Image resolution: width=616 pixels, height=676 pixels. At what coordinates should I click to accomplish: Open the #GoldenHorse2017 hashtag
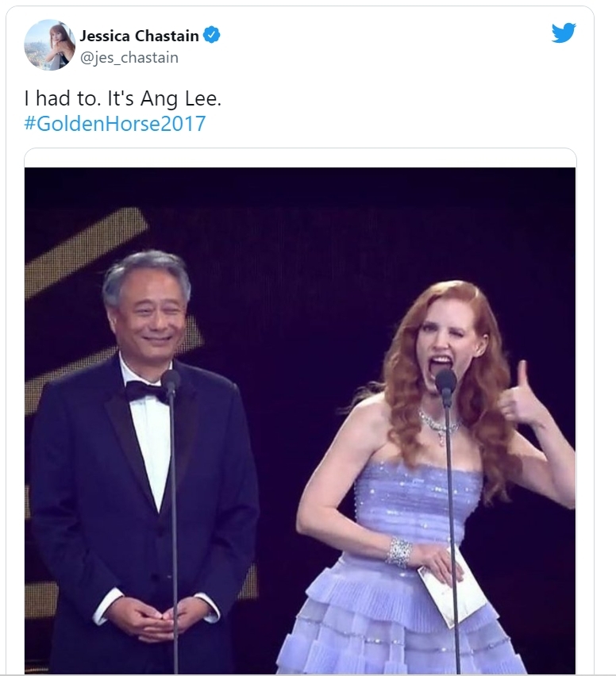point(115,124)
